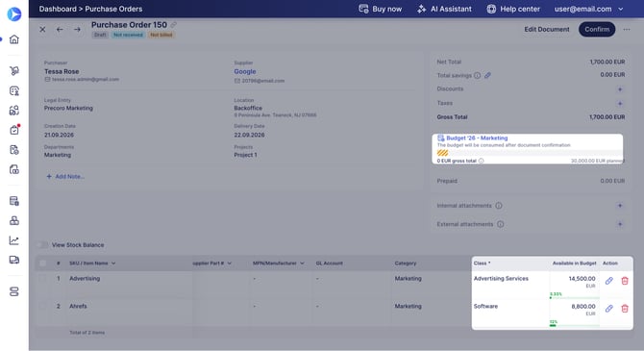The image size is (644, 351).
Task: Click the Software class cell
Action: click(485, 306)
